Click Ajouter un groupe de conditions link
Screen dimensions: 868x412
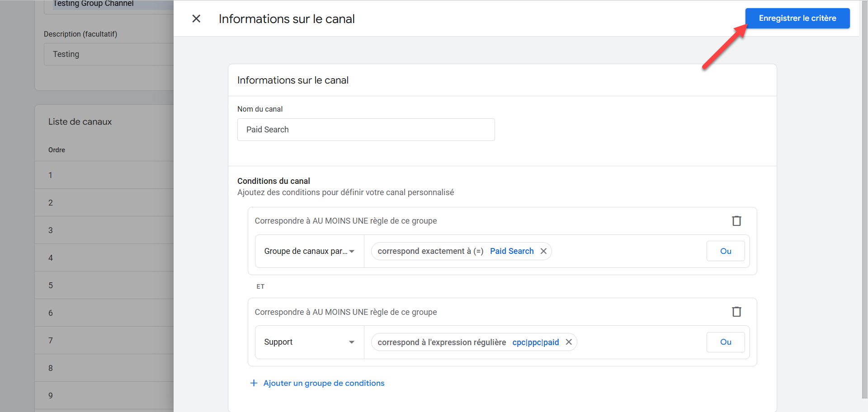(x=324, y=383)
